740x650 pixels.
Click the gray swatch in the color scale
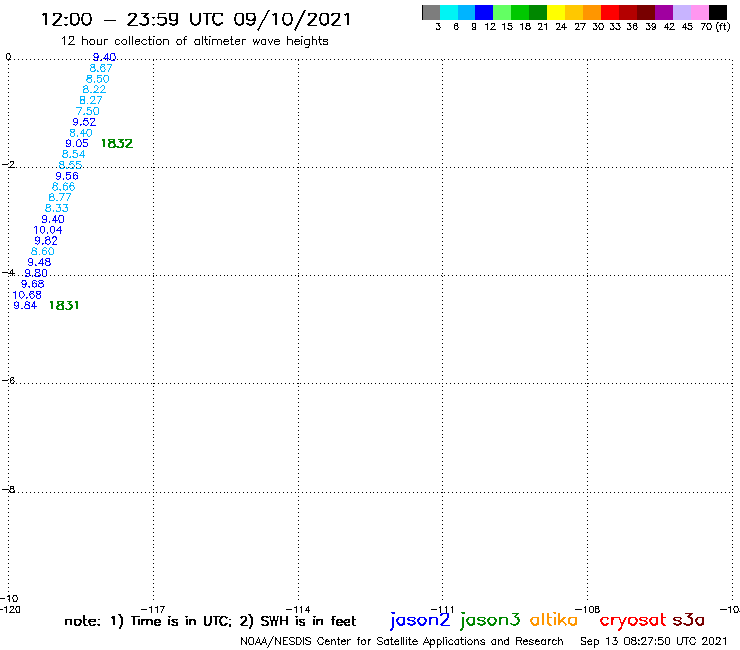(x=431, y=12)
